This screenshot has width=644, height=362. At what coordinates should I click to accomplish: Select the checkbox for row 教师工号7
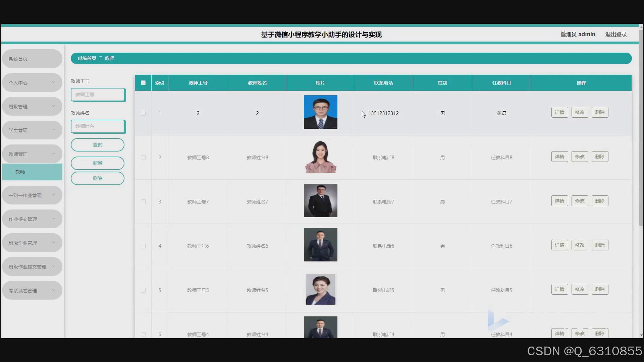[143, 202]
